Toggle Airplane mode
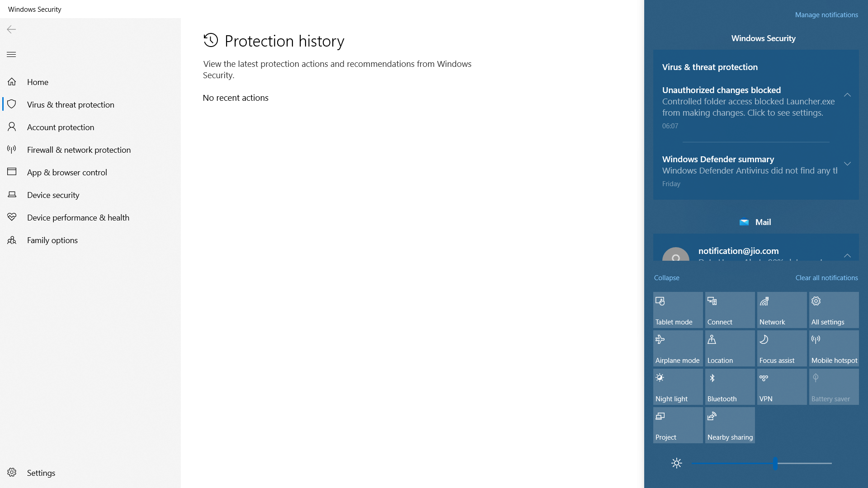868x488 pixels. point(678,348)
